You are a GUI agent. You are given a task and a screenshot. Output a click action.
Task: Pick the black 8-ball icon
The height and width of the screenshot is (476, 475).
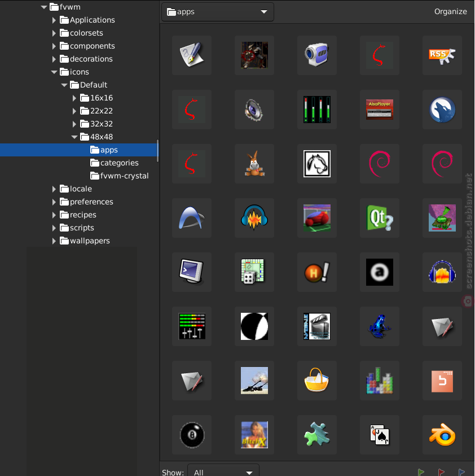(x=192, y=435)
